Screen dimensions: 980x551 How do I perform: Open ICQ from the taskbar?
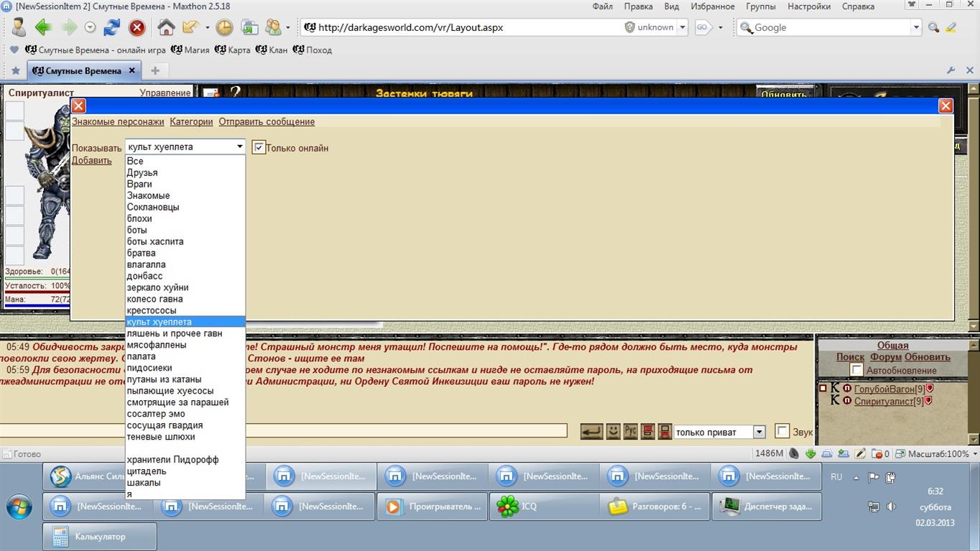544,506
